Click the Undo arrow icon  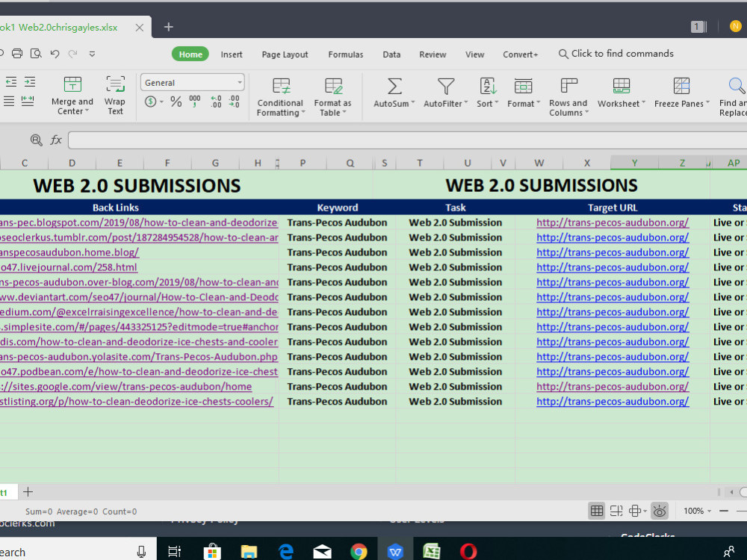[55, 54]
